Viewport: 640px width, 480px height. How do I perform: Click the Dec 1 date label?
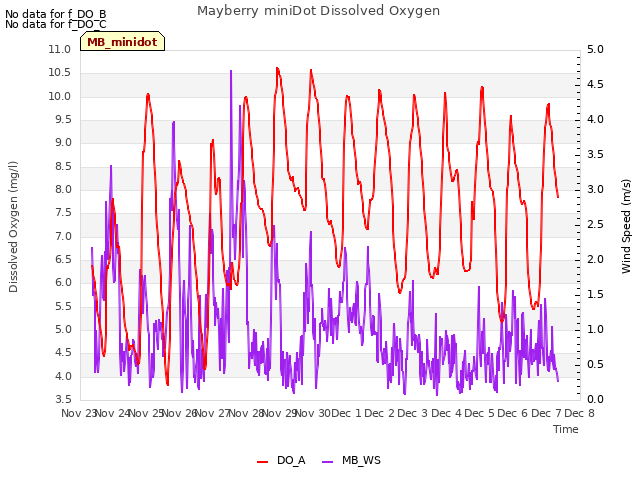pyautogui.click(x=346, y=413)
